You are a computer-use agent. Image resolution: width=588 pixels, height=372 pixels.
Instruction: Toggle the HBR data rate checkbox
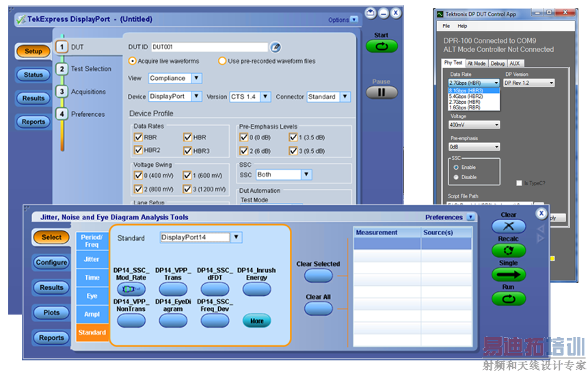[x=187, y=137]
